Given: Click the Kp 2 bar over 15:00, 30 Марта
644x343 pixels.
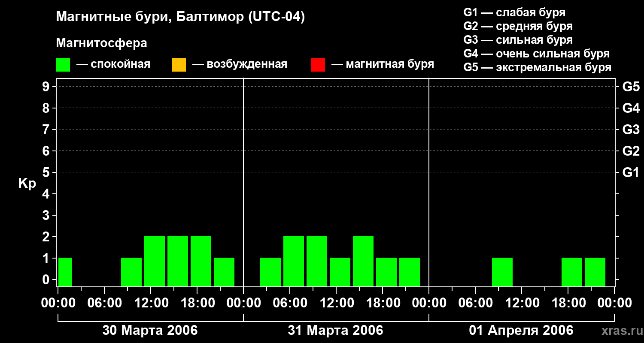Looking at the screenshot, I should [178, 261].
